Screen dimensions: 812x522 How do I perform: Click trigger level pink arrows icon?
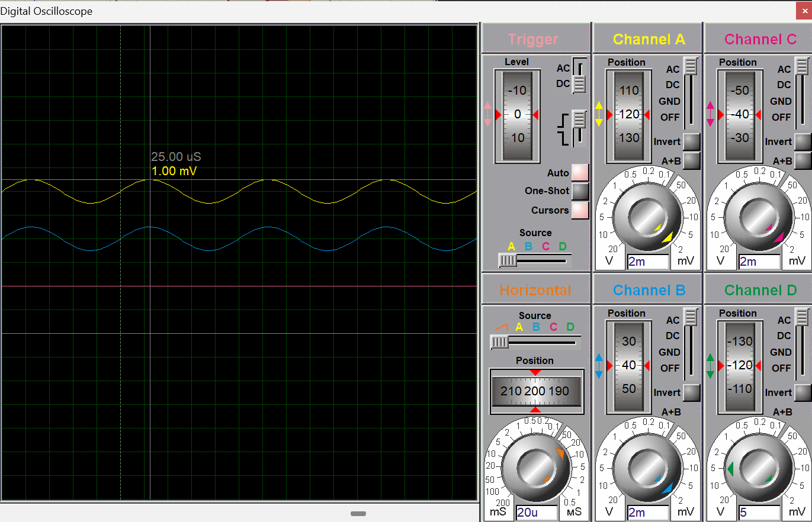487,114
